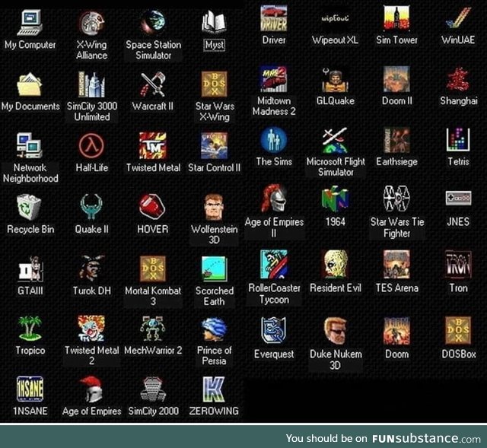Click the Midtown Madness 2 icon
487x448 pixels.
point(274,79)
